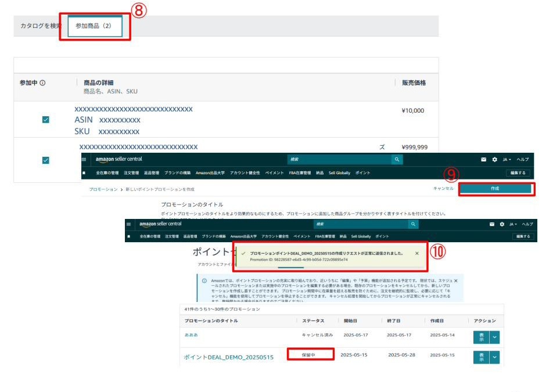The height and width of the screenshot is (392, 553).
Task: Open 全在庫の管理 menu on promotion-creation page
Action: click(x=107, y=172)
